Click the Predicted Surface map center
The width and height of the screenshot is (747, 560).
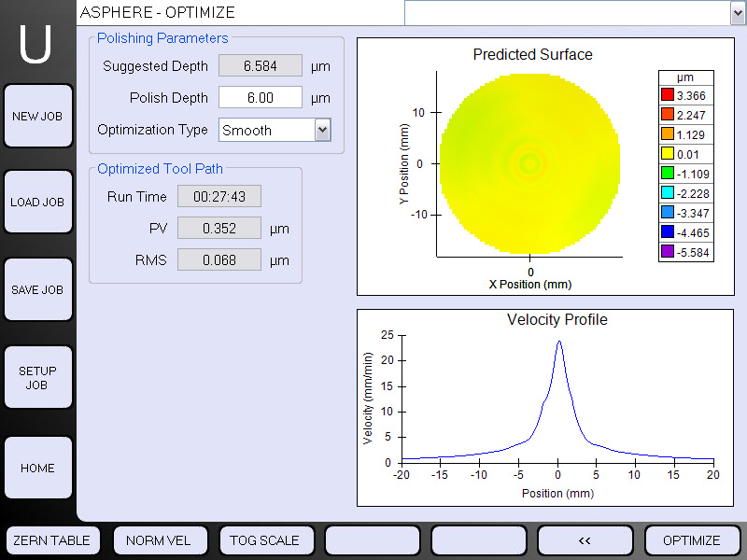pos(530,163)
